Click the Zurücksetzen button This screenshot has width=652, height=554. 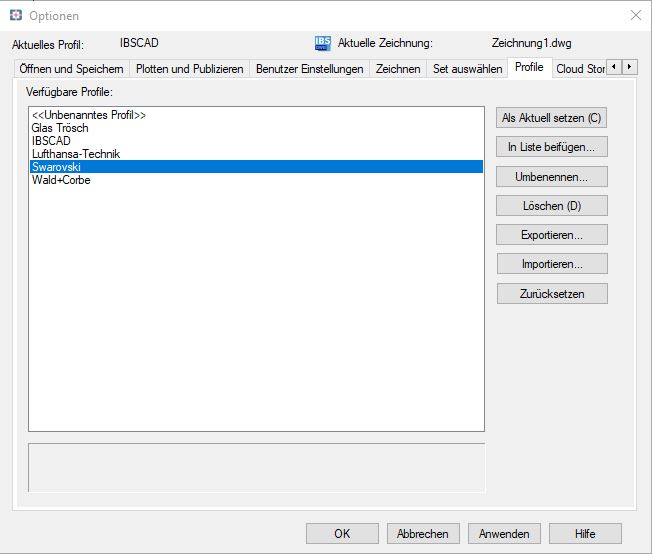pos(552,294)
